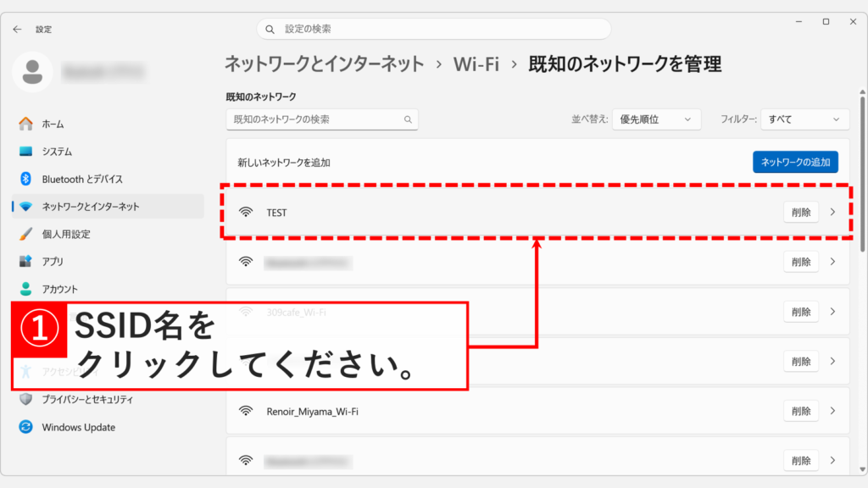The height and width of the screenshot is (488, 868).
Task: Click Wi-Fi icon of Renoir_Miyama_Wi-Fi
Action: click(246, 411)
